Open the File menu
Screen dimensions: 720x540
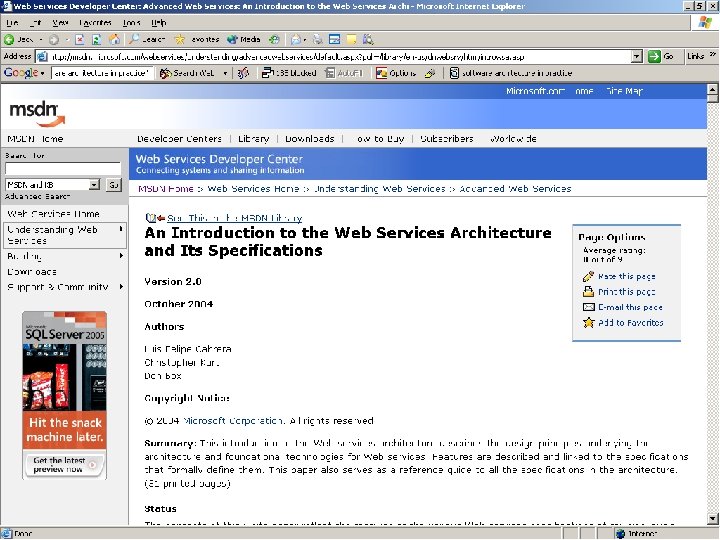coord(12,22)
